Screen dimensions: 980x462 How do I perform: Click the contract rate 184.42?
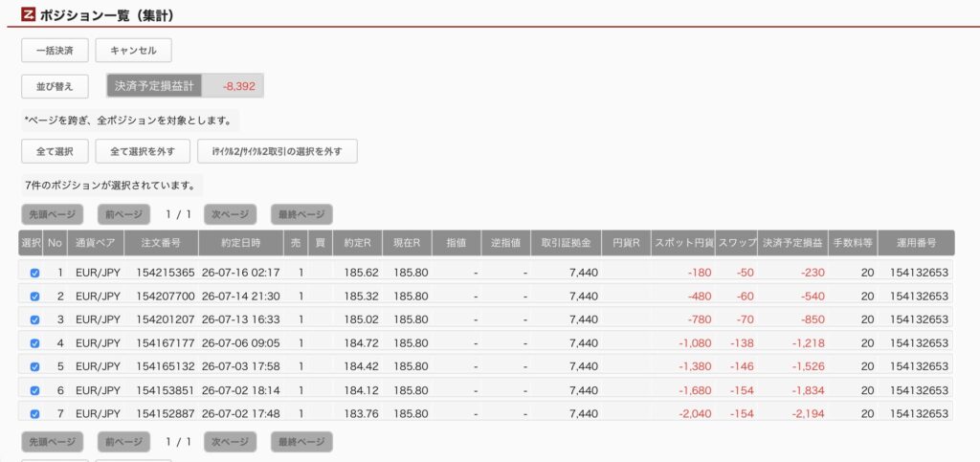362,367
